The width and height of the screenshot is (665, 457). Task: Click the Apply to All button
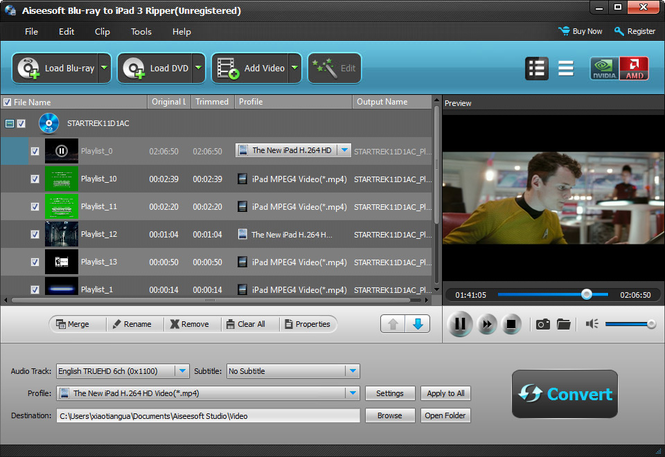(445, 393)
